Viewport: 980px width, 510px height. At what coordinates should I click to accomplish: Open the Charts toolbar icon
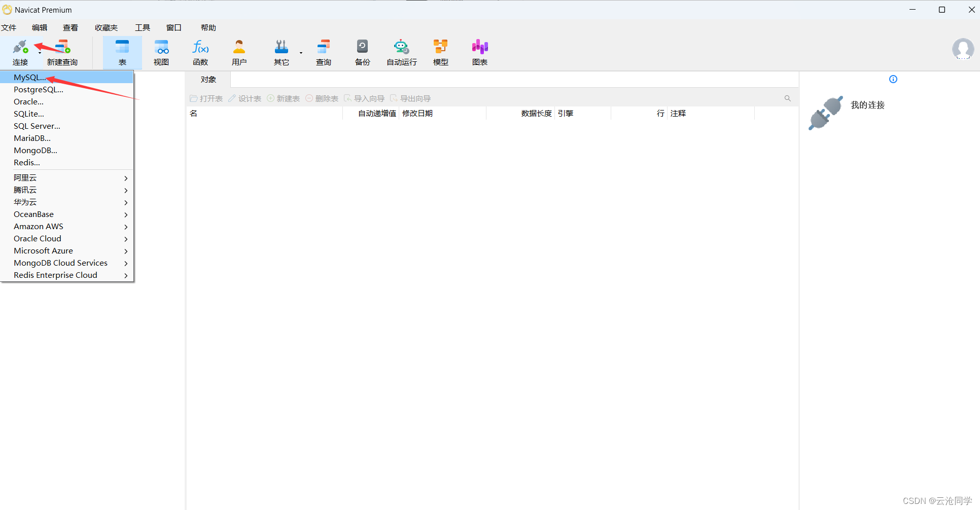click(x=480, y=47)
